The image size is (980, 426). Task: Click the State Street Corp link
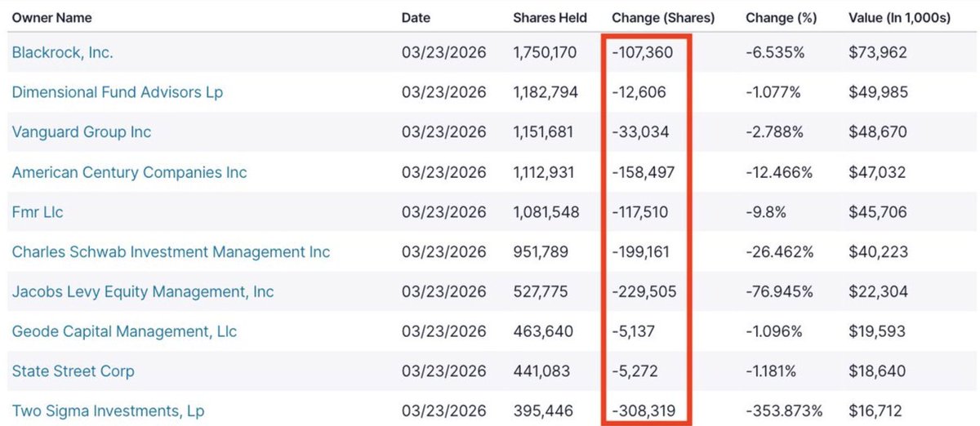click(73, 371)
